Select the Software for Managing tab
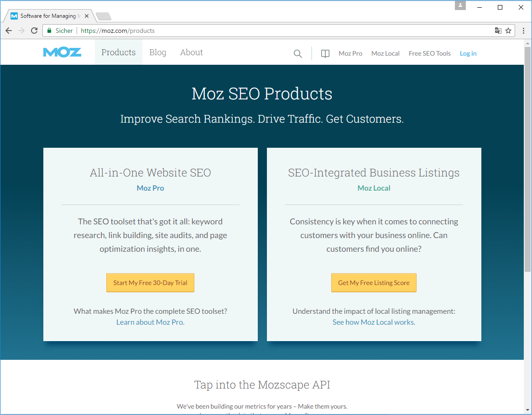 tap(50, 16)
